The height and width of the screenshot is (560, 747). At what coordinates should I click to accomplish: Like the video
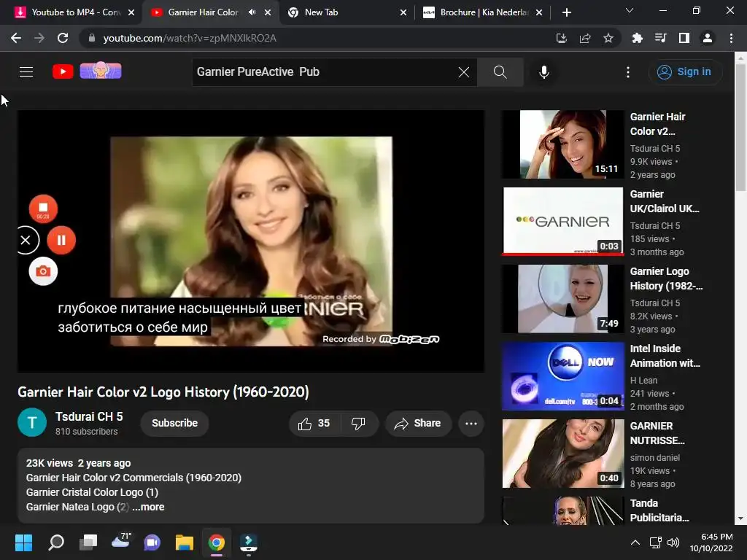314,424
